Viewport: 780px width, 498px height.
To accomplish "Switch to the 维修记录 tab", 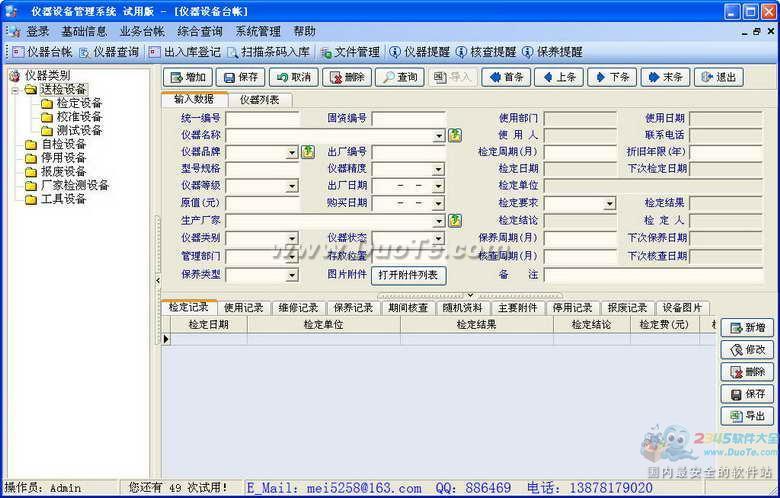I will [298, 308].
